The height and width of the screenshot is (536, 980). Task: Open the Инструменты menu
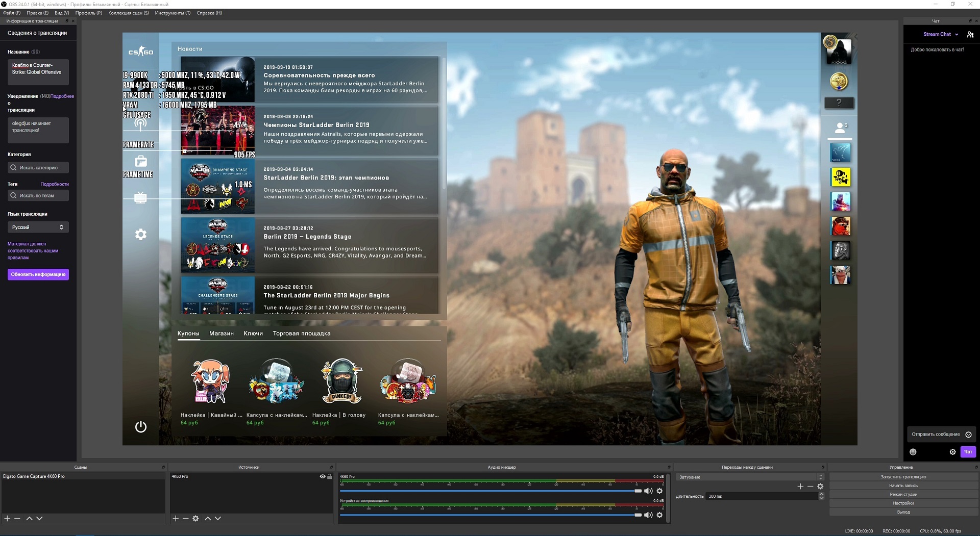pyautogui.click(x=173, y=13)
